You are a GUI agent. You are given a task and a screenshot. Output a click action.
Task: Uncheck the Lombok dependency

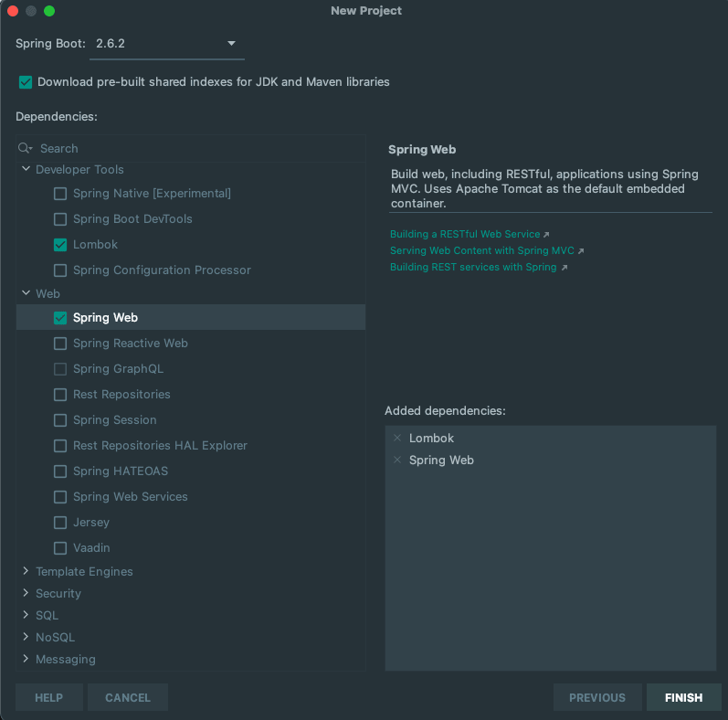[60, 245]
